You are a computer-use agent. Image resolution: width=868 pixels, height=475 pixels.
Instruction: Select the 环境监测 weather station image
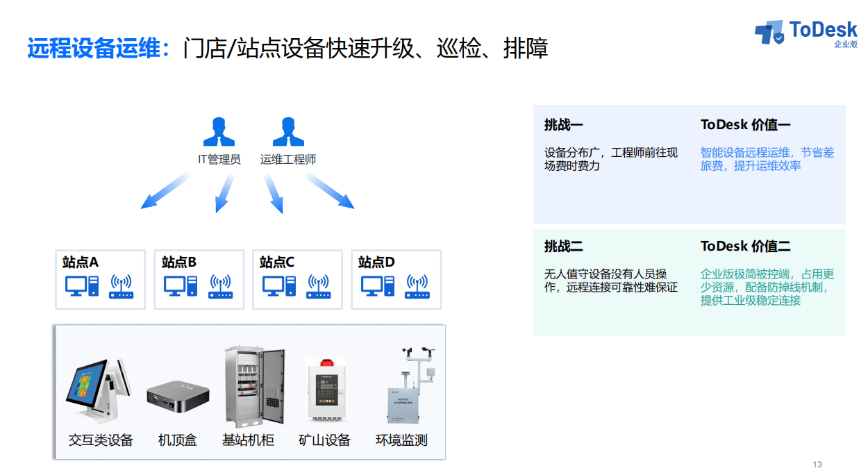[x=412, y=385]
